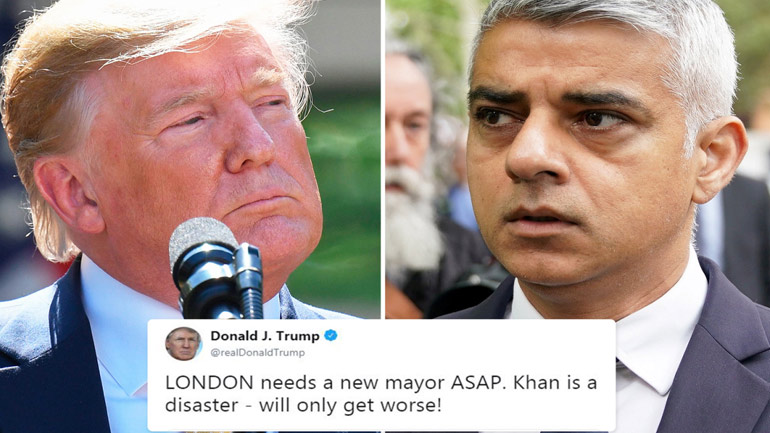This screenshot has height=433, width=770.
Task: Open the @realDonaldTrump handle link
Action: [x=257, y=352]
